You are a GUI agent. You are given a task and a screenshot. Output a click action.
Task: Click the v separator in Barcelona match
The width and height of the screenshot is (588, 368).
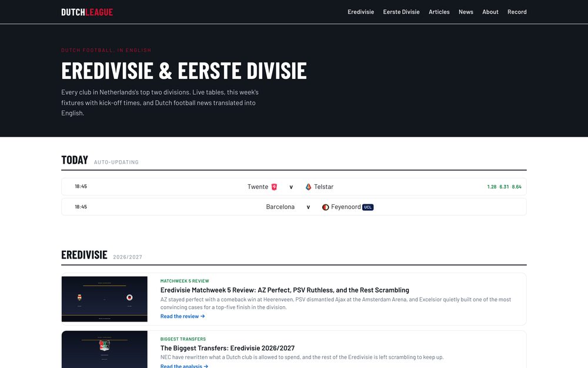click(x=308, y=207)
